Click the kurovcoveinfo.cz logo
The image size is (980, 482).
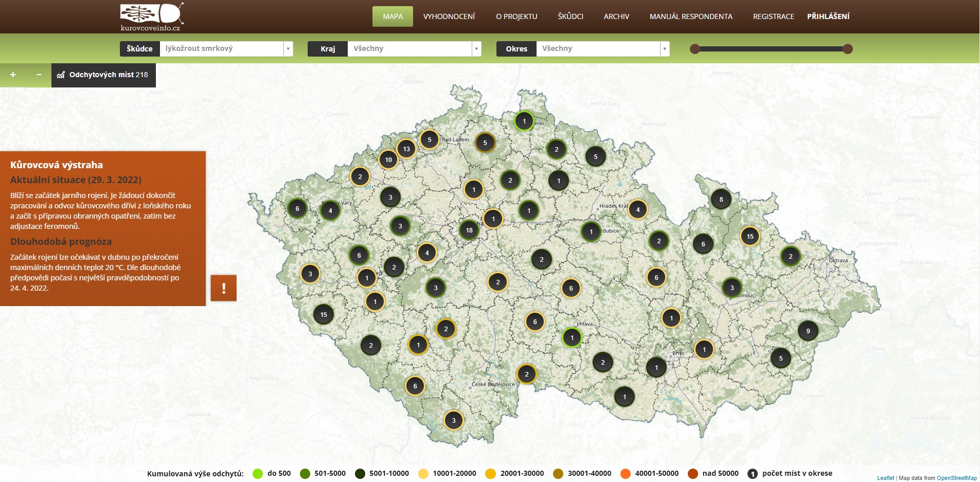tap(151, 16)
